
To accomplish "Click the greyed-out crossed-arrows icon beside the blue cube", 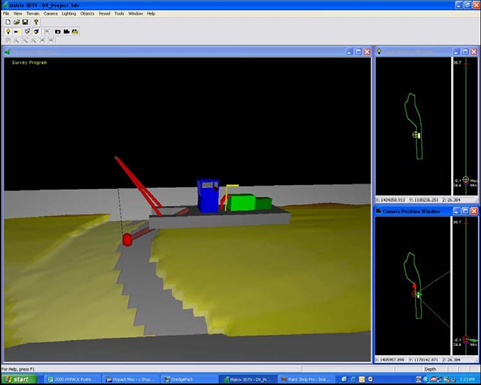I will 47,31.
